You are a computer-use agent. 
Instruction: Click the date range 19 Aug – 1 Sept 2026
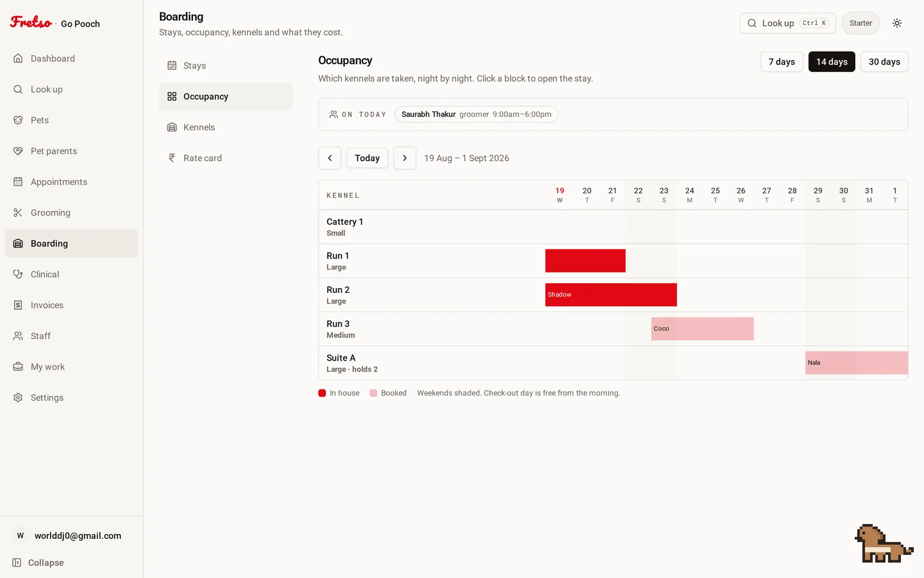click(467, 158)
